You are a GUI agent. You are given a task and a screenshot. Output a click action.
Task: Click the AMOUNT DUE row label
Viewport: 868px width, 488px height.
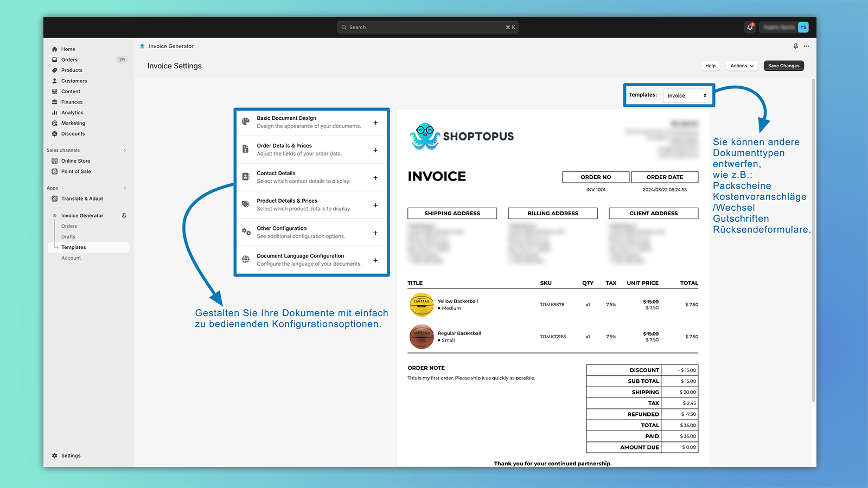click(x=640, y=447)
